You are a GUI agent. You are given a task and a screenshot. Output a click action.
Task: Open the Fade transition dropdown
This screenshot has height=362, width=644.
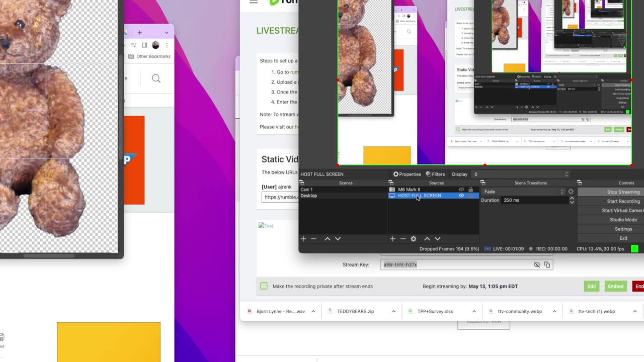(523, 192)
